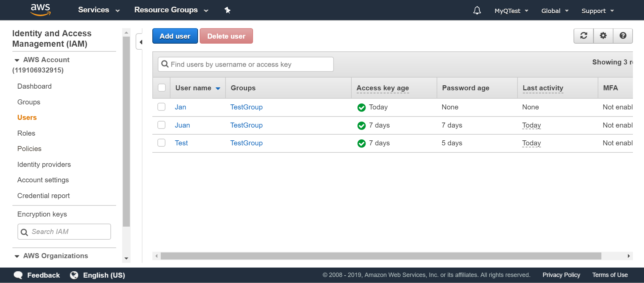Toggle the select-all users header checkbox

point(162,88)
